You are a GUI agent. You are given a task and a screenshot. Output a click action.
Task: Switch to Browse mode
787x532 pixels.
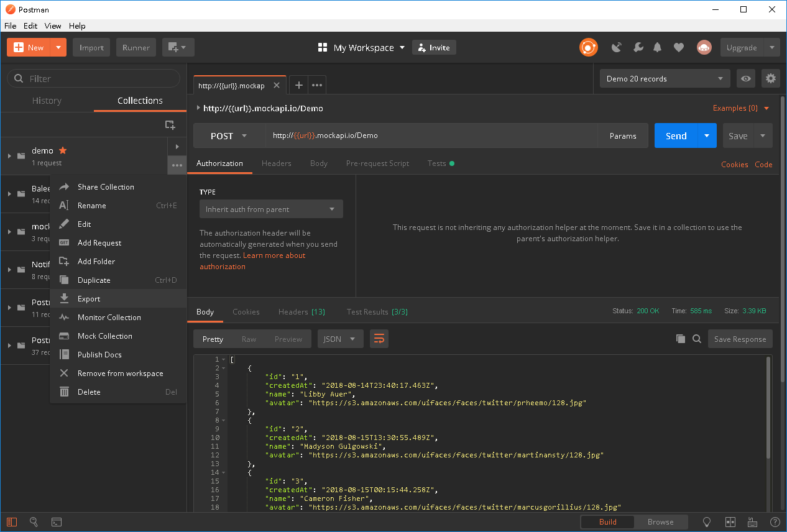pos(661,522)
